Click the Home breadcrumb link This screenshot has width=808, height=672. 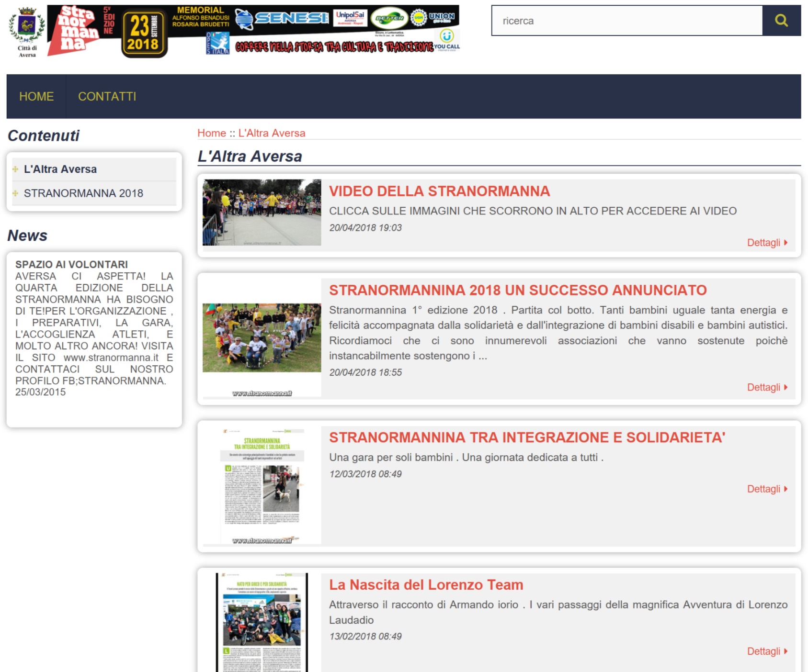(x=211, y=133)
